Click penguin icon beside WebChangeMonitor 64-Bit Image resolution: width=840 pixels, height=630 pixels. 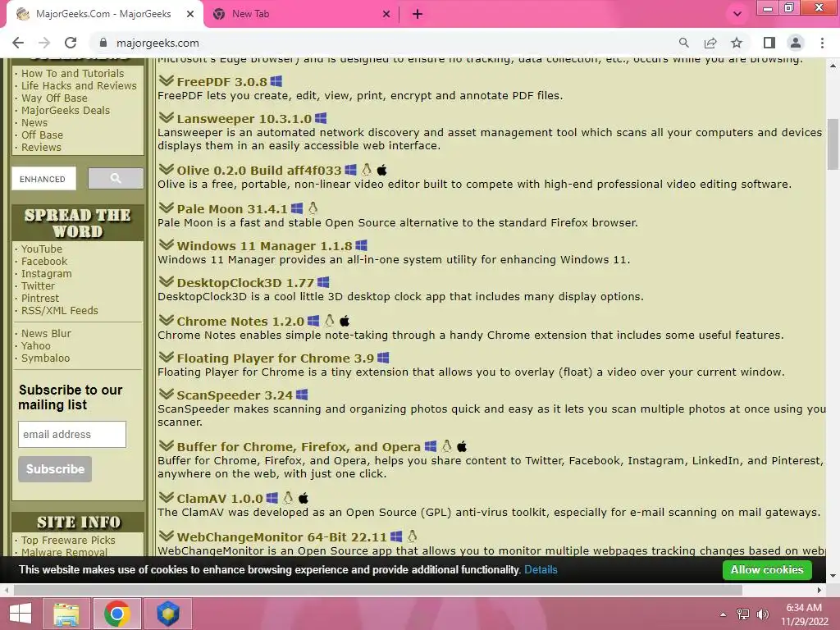[412, 536]
